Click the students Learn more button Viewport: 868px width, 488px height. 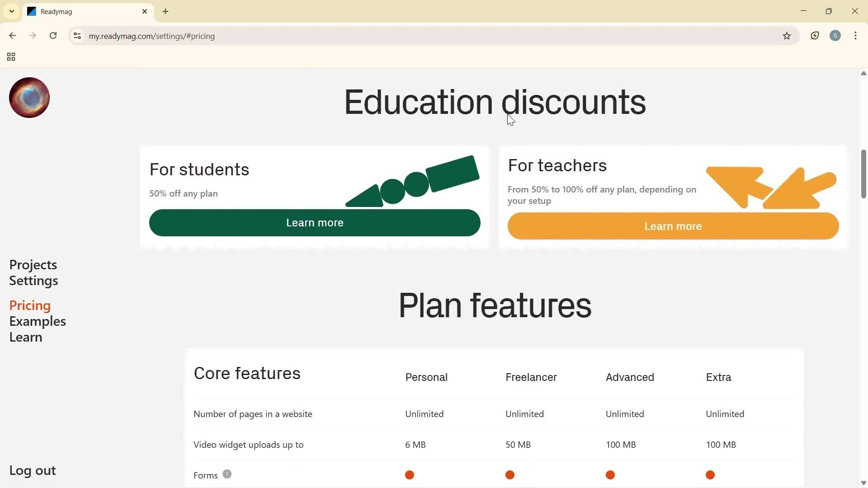coord(315,223)
